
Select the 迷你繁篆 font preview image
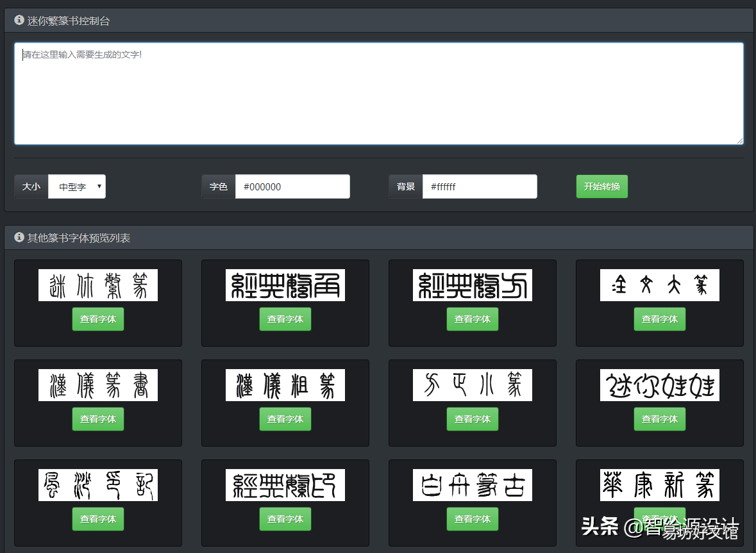[x=98, y=285]
